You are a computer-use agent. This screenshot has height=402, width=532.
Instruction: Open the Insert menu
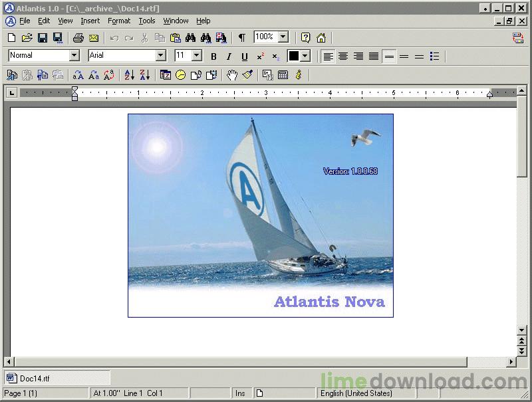(x=90, y=21)
